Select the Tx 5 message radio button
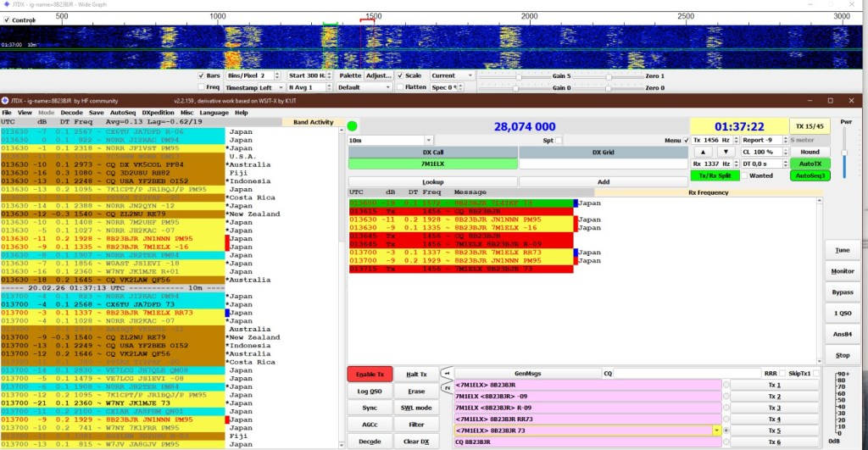 (725, 431)
